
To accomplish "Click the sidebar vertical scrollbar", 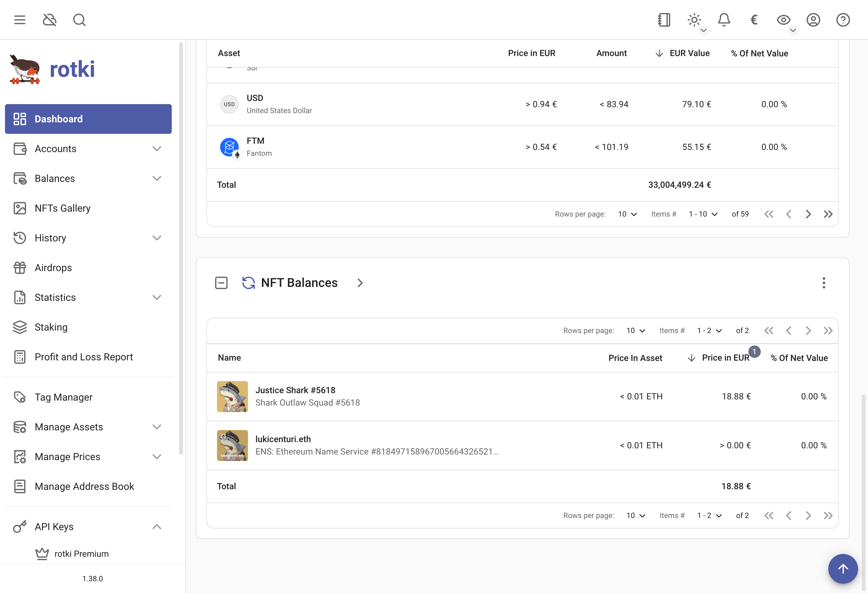I will coord(181,248).
